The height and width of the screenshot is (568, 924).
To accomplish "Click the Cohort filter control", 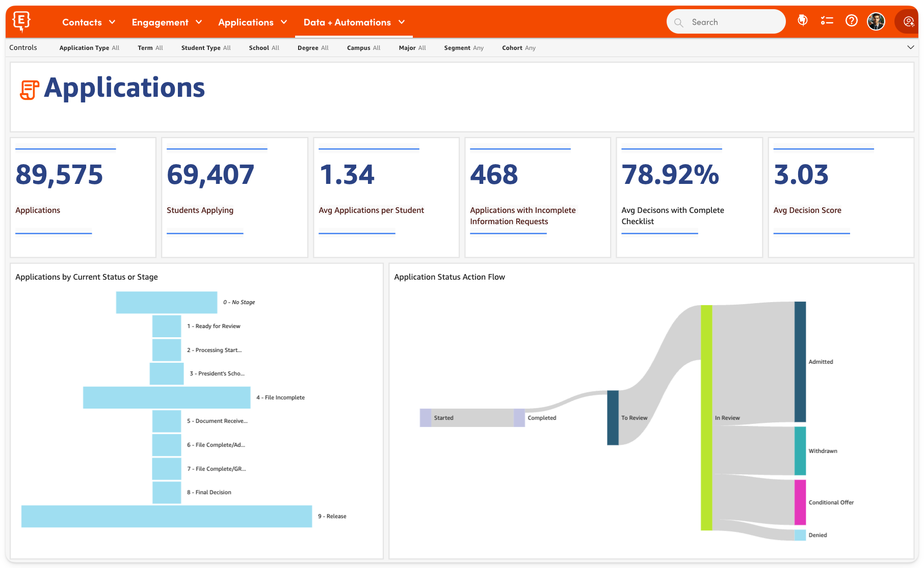I will tap(518, 48).
